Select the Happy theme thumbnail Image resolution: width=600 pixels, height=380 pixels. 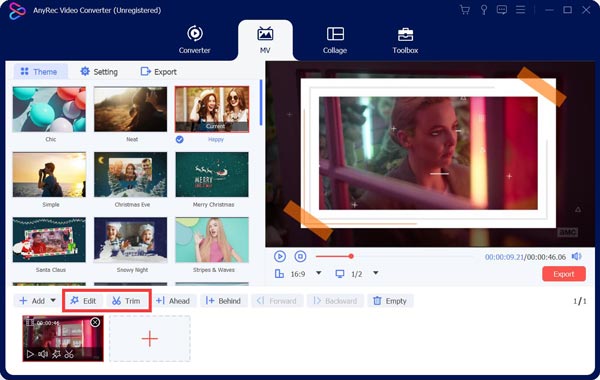[x=212, y=109]
